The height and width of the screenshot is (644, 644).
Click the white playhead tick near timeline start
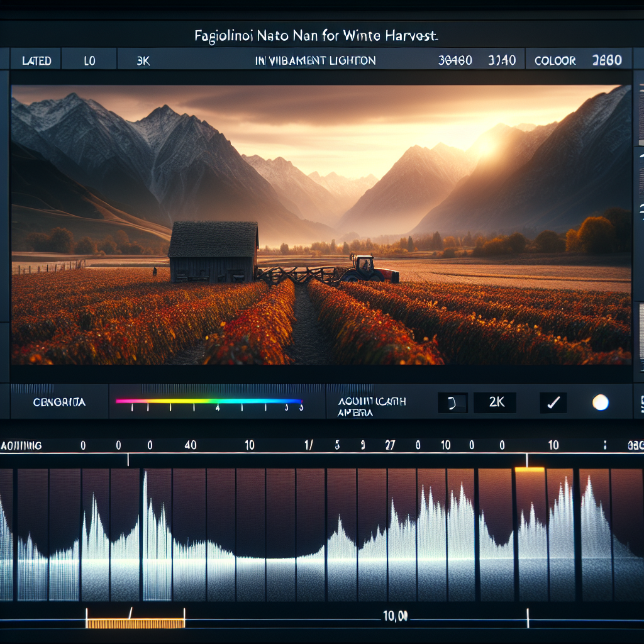pos(128,460)
